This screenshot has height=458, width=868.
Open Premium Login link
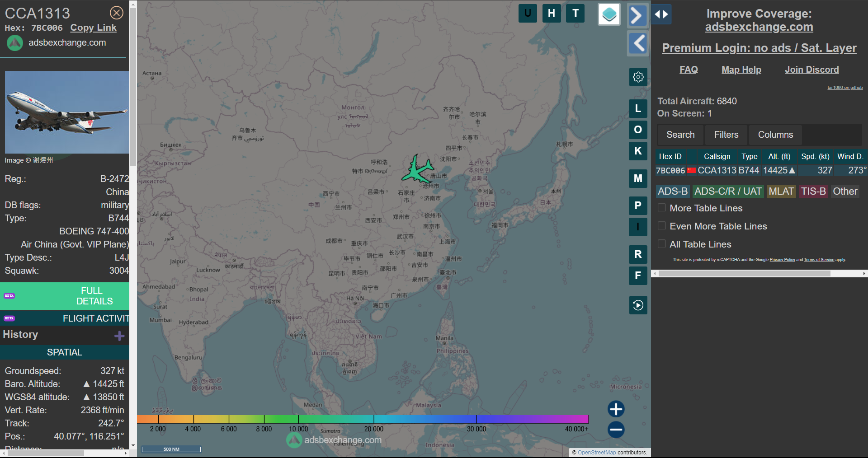[759, 48]
